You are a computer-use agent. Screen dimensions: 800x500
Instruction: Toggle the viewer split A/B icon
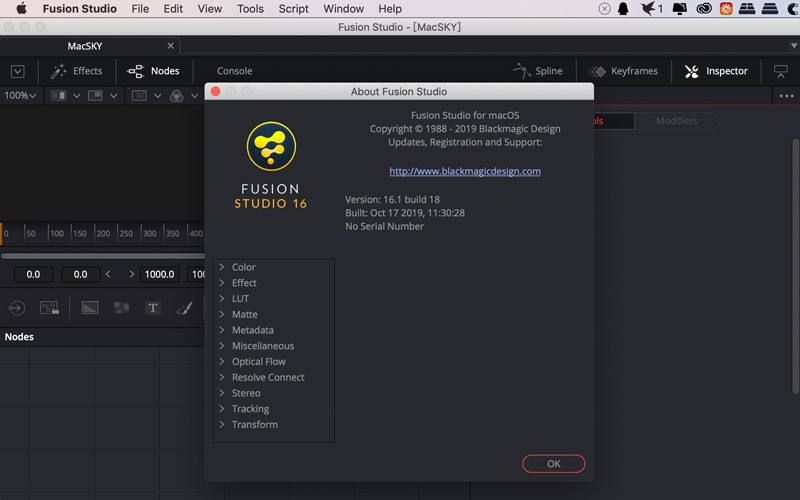(x=58, y=95)
